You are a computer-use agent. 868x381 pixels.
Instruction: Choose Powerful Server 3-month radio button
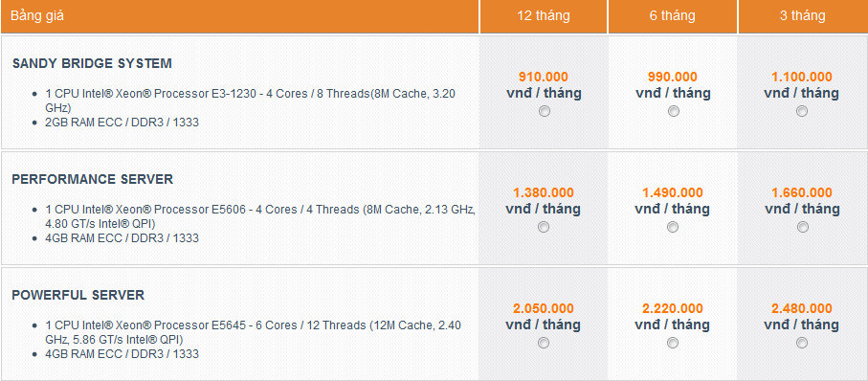(x=802, y=343)
